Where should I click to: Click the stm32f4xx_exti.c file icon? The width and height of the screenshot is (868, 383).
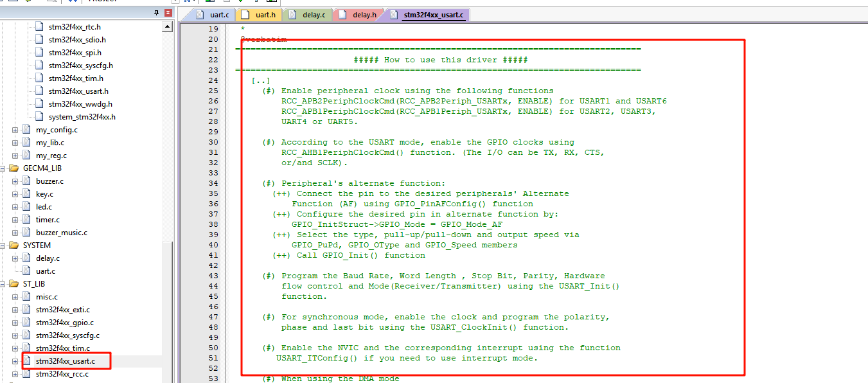(x=26, y=310)
